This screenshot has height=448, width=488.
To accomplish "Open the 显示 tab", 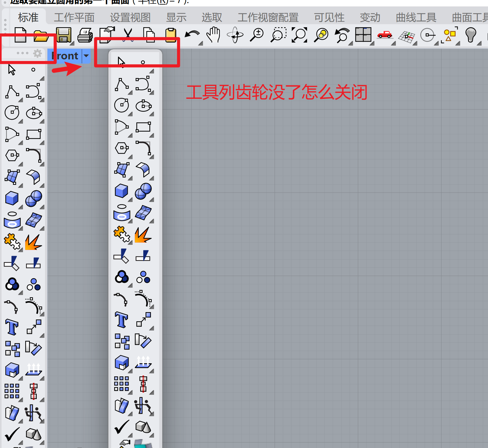I will [x=176, y=17].
